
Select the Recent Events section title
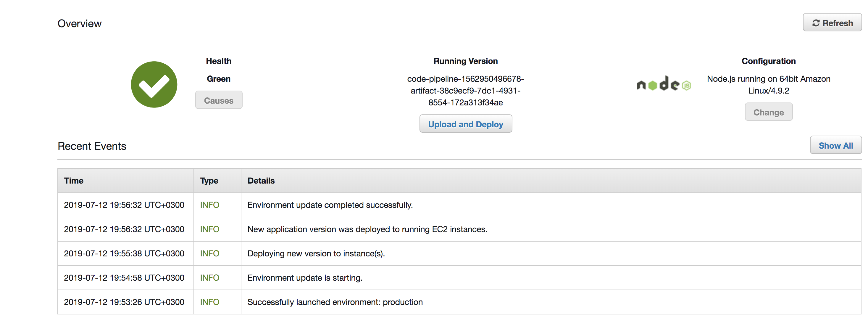92,146
